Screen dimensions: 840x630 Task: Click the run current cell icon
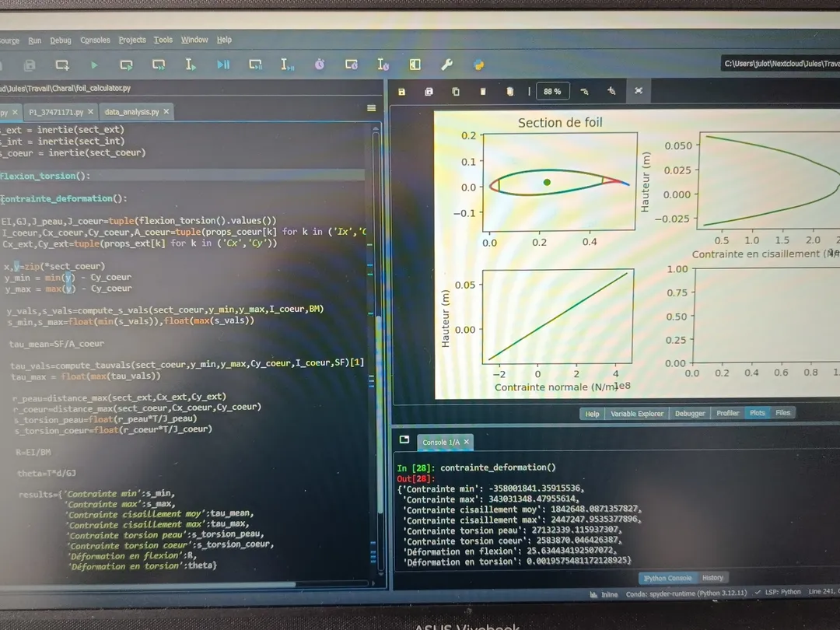tap(127, 65)
